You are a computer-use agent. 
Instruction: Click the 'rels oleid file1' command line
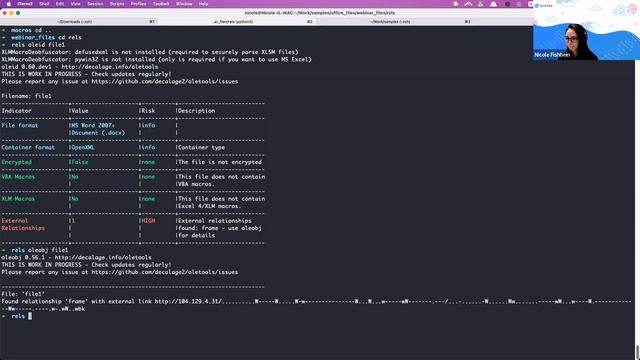38,44
